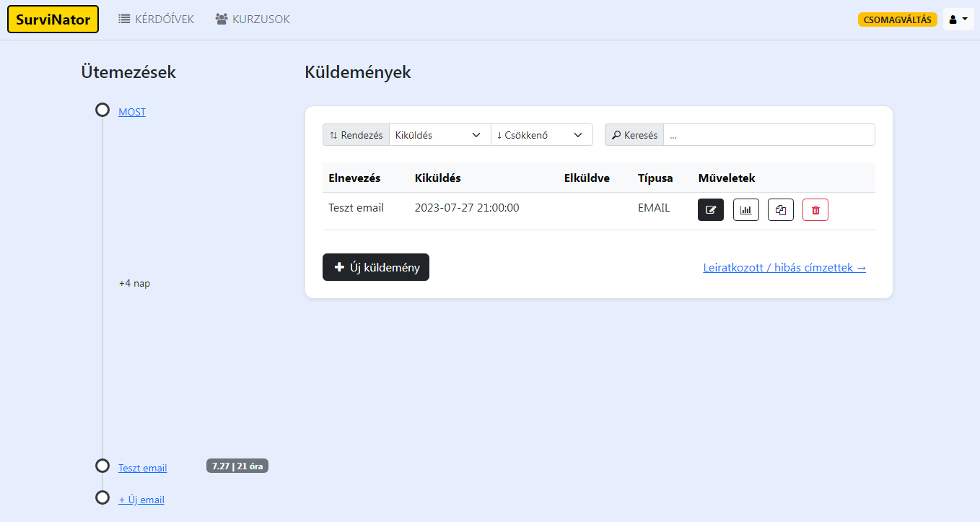Click the Elnevezés column header
Screen dimensions: 980x522
(354, 178)
